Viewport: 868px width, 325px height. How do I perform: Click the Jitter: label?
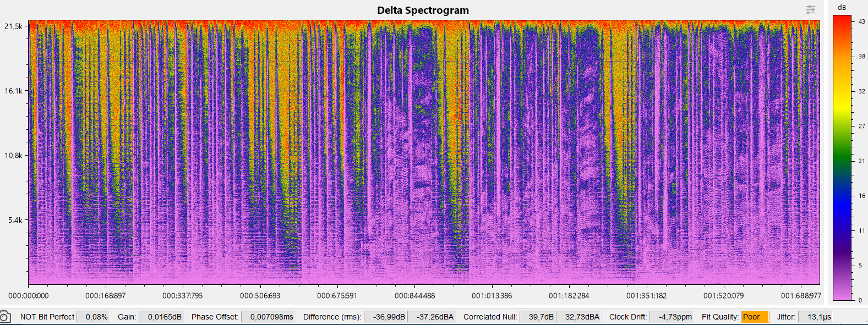coord(786,317)
